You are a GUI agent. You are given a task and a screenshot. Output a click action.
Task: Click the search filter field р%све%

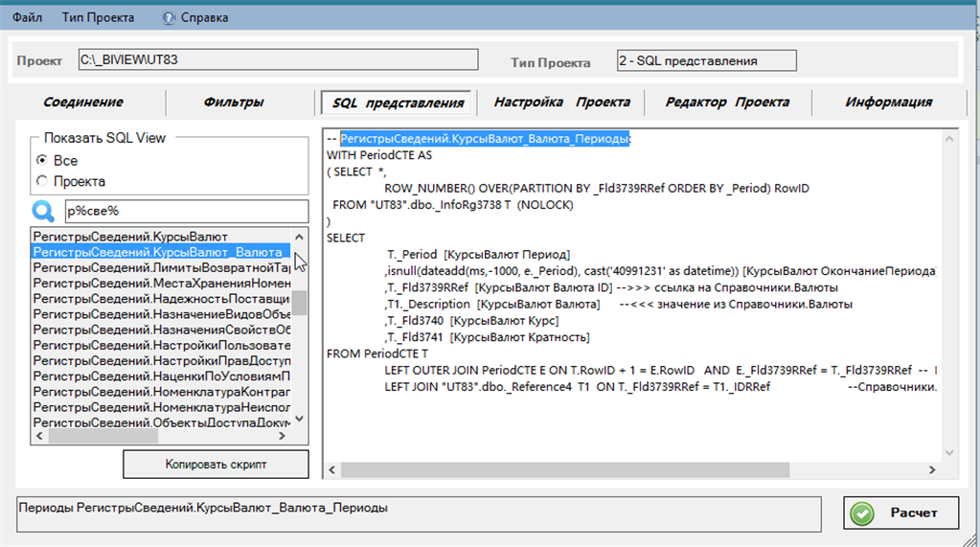186,212
